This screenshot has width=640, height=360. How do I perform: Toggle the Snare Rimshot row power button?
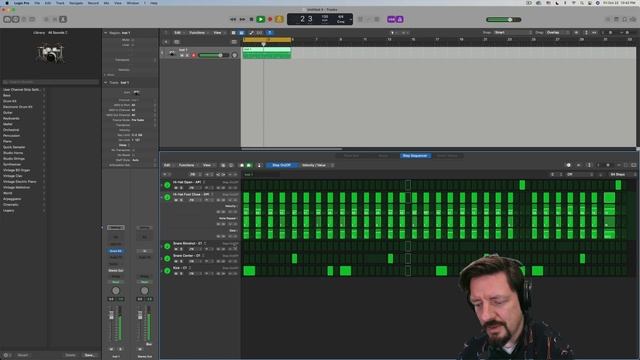click(167, 246)
